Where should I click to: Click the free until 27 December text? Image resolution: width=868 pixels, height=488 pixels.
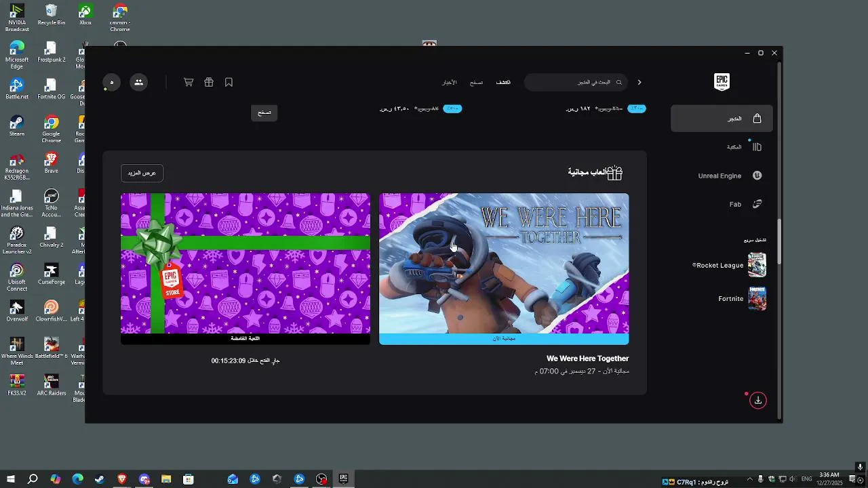click(582, 371)
